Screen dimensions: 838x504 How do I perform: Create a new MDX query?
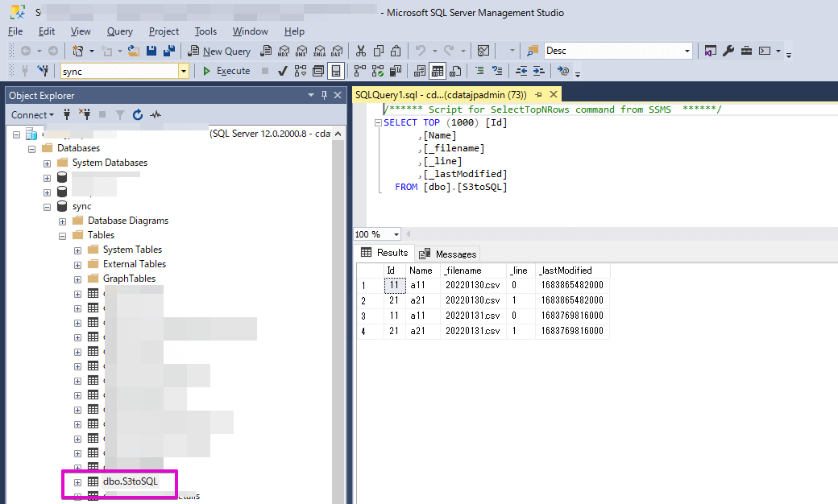point(284,52)
